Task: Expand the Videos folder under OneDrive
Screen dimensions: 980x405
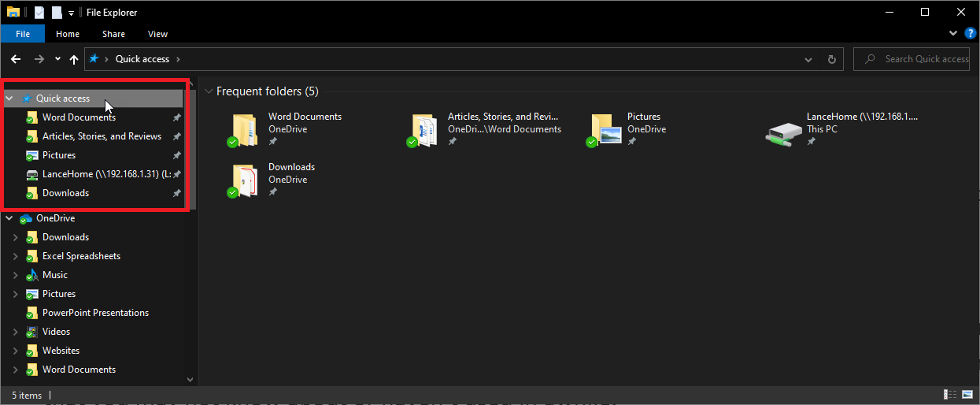Action: point(15,332)
